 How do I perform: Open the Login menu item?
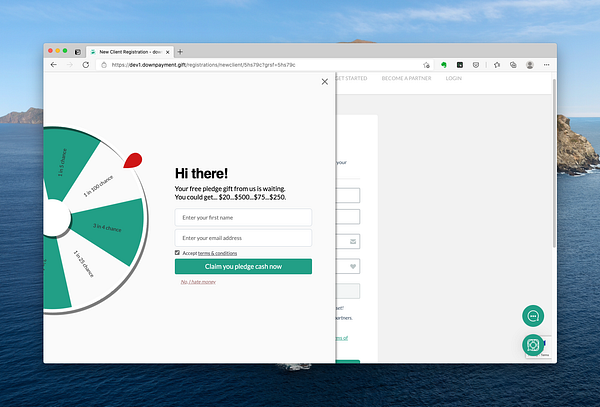tap(453, 78)
